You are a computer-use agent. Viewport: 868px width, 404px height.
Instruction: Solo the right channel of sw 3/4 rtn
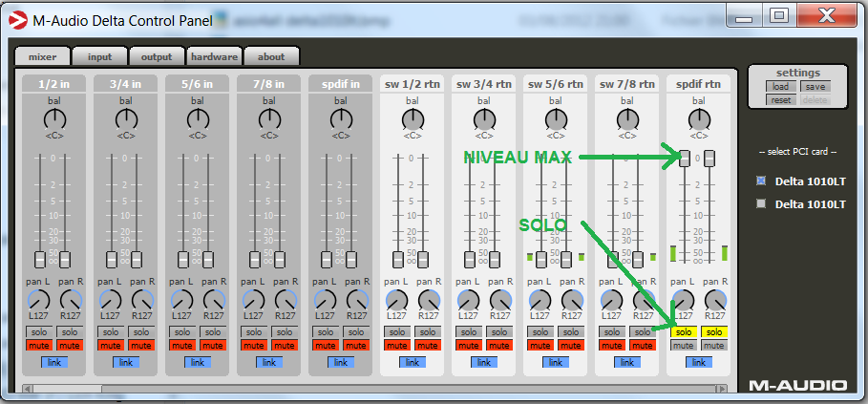tap(499, 332)
